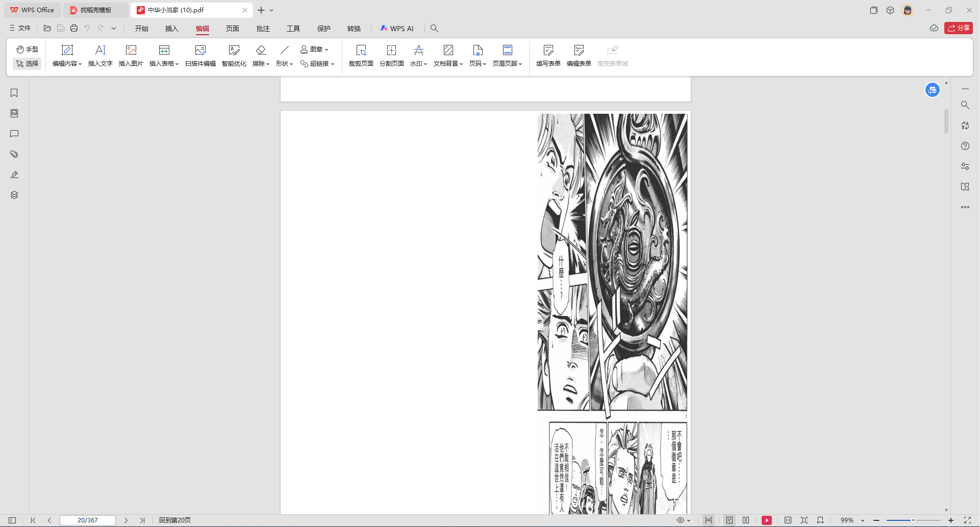Viewport: 980px width, 527px height.
Task: Show the page thumbnails panel in left sidebar
Action: pos(14,113)
